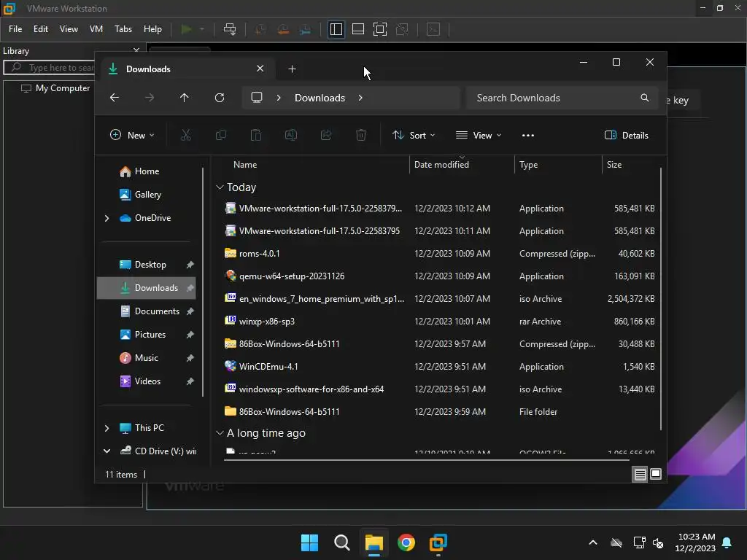
Task: Go up one folder level
Action: (185, 98)
